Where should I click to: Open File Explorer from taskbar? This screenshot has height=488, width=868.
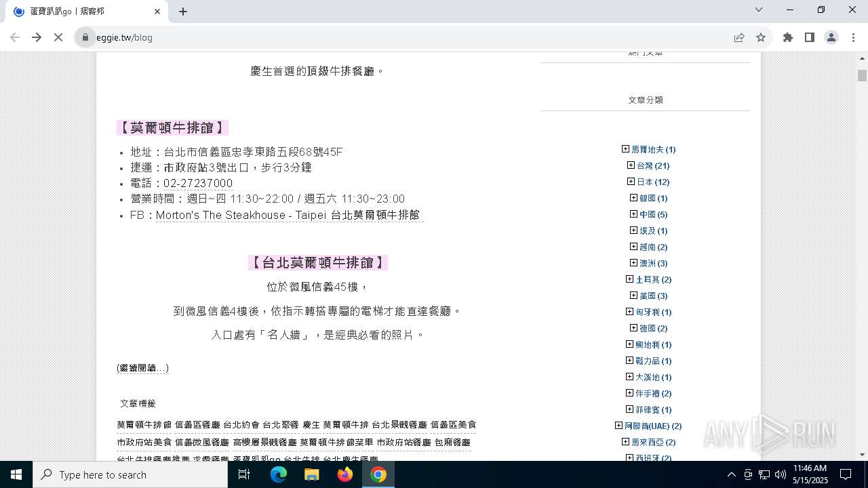(x=311, y=474)
